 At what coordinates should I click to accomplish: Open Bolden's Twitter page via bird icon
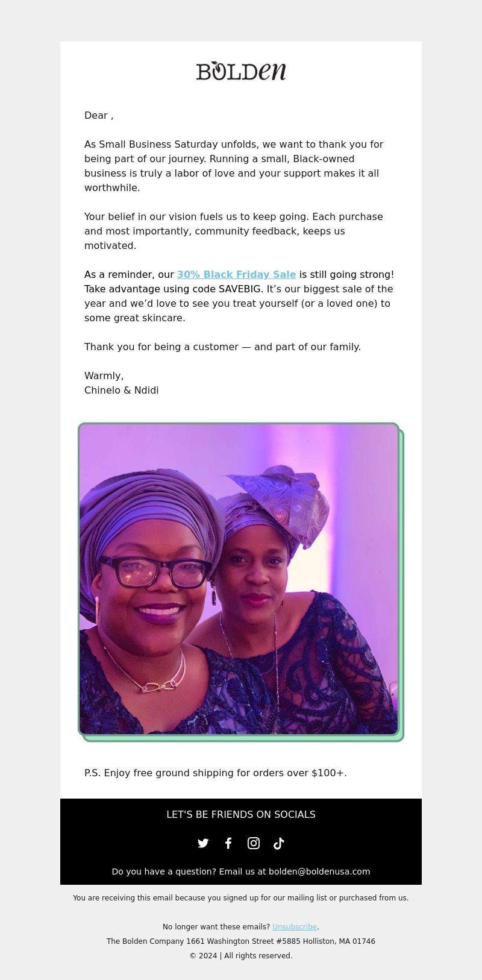coord(203,843)
